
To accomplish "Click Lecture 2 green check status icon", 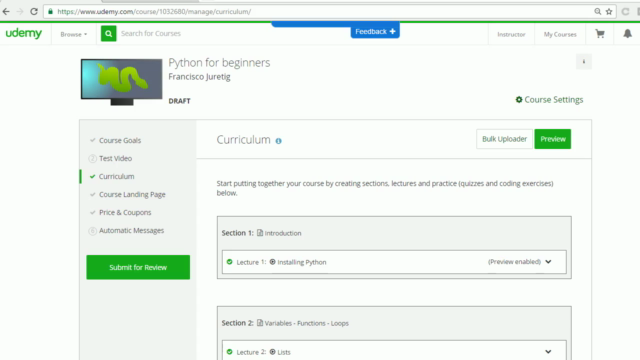I will pos(229,352).
